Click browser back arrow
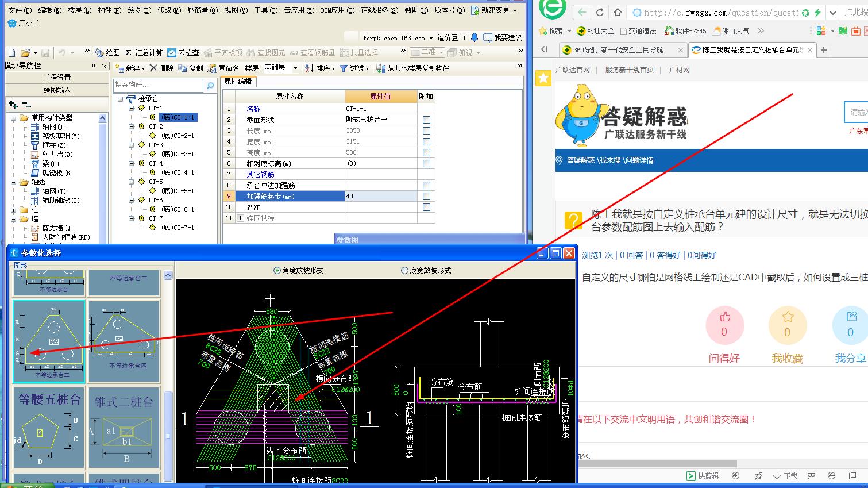The width and height of the screenshot is (868, 488). (x=582, y=12)
